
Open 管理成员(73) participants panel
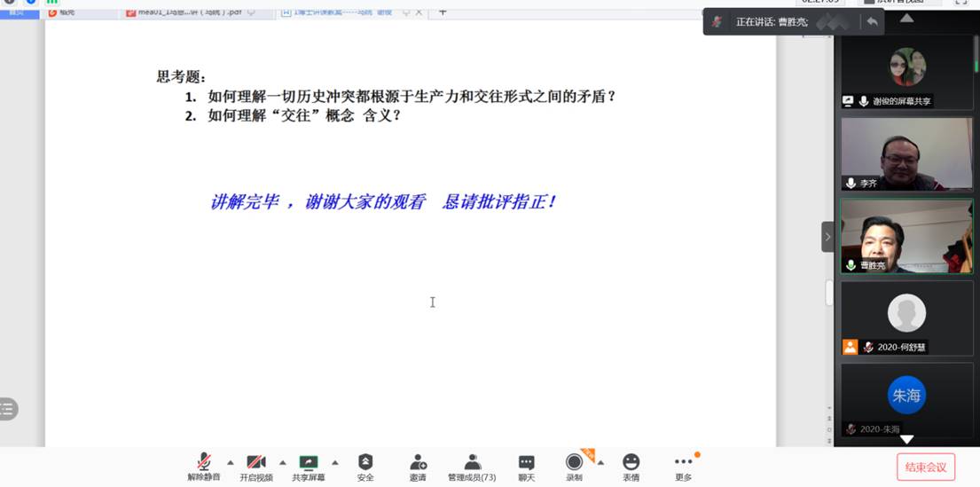[472, 466]
